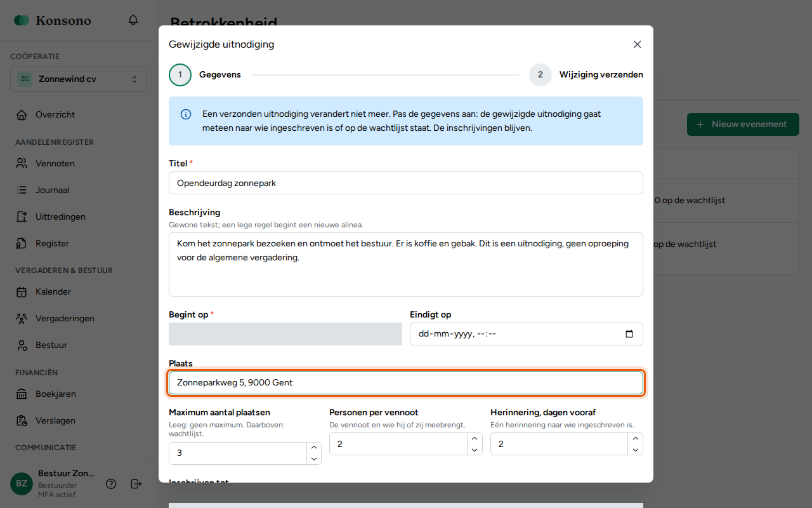Open Journaal list icon
The image size is (812, 508).
[22, 190]
